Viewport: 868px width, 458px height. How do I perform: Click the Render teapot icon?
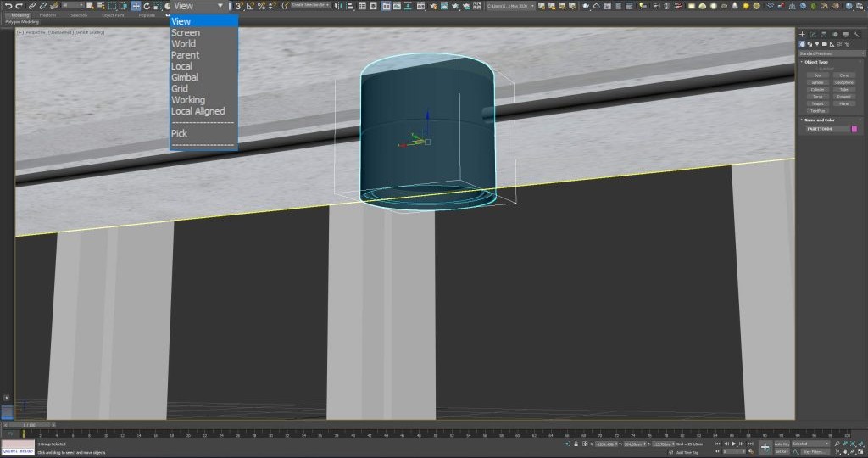click(x=455, y=6)
